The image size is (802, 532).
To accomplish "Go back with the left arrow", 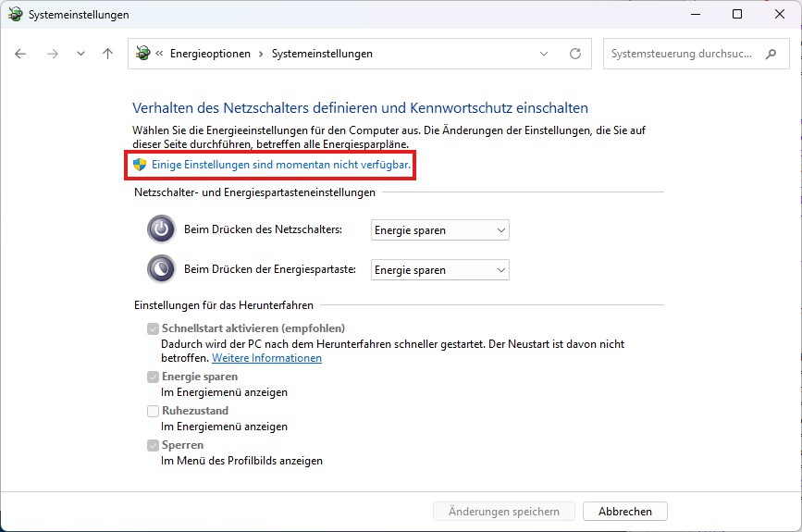I will 20,54.
